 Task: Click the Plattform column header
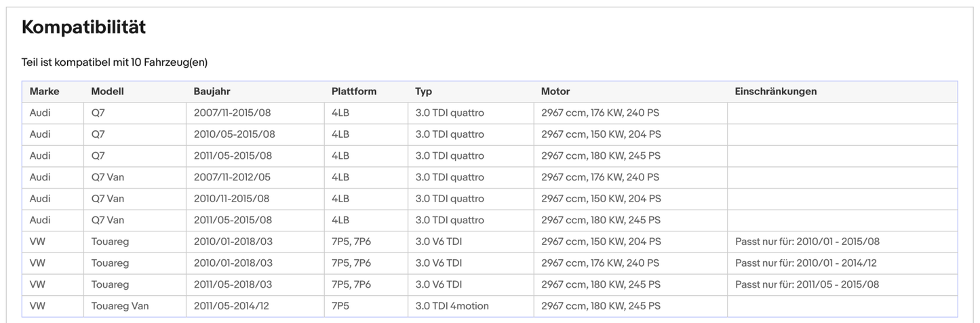point(353,92)
